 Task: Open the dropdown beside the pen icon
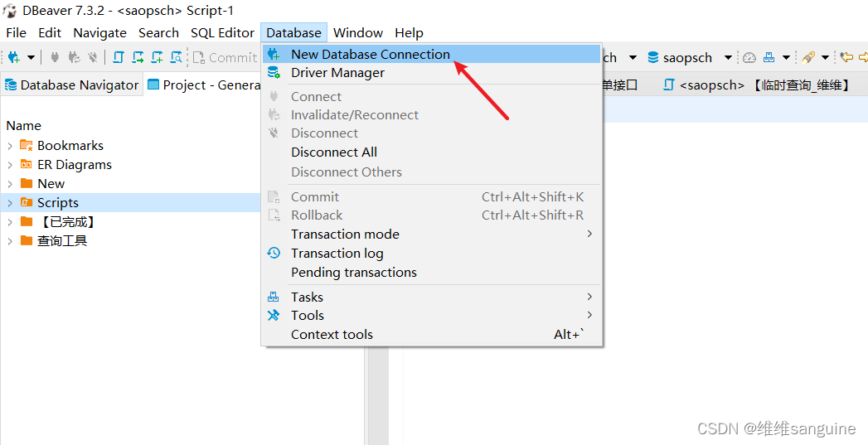(826, 57)
